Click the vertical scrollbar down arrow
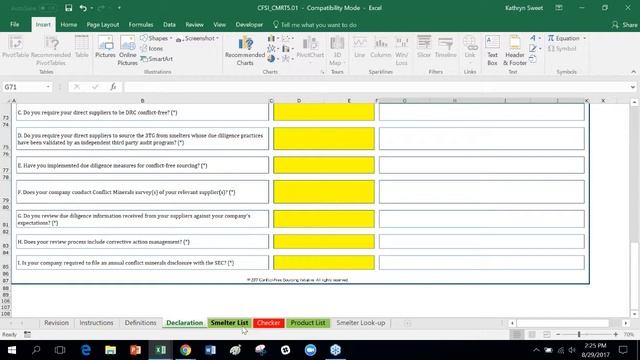This screenshot has width=640, height=360. click(634, 314)
